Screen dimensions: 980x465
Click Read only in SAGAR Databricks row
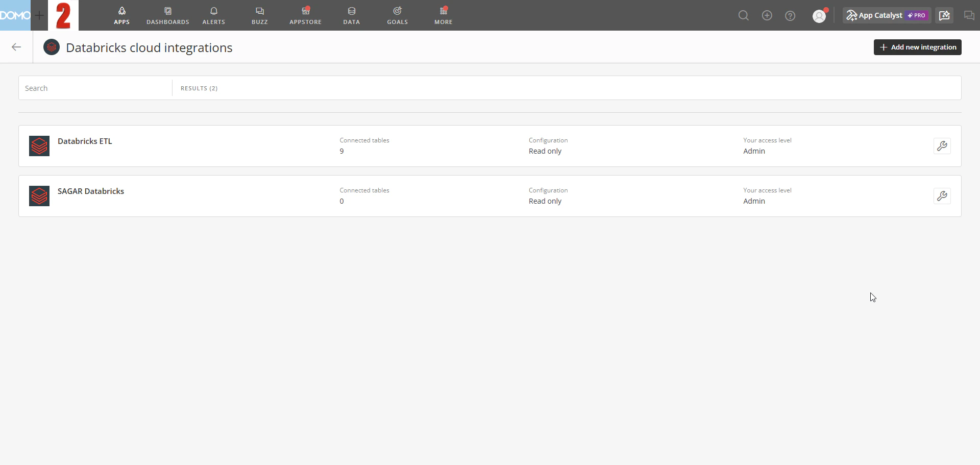coord(545,201)
